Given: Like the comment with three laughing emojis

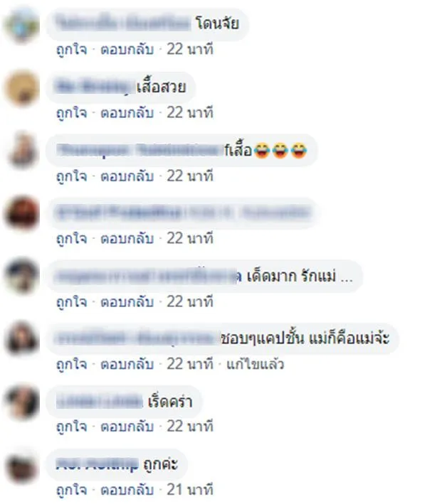Looking at the screenshot, I should [x=72, y=176].
